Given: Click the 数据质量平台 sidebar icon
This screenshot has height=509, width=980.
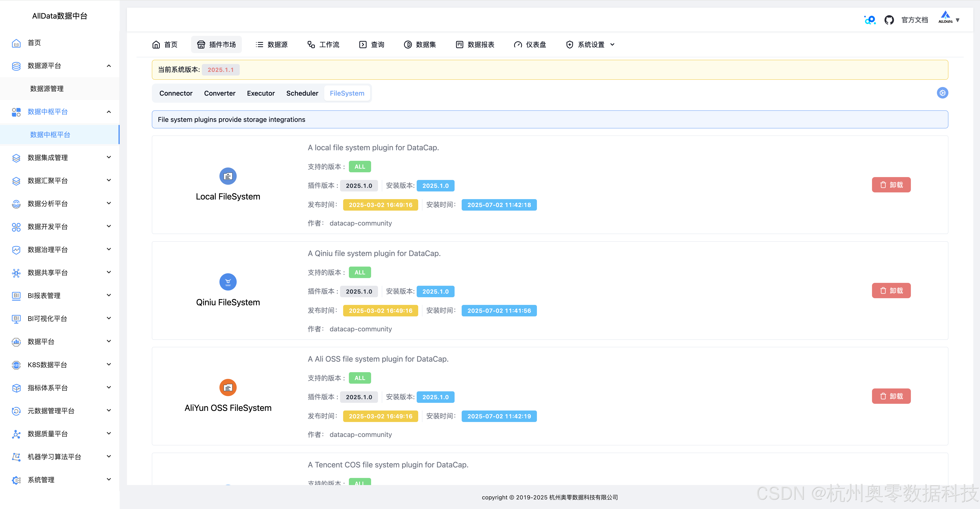Looking at the screenshot, I should (x=16, y=434).
